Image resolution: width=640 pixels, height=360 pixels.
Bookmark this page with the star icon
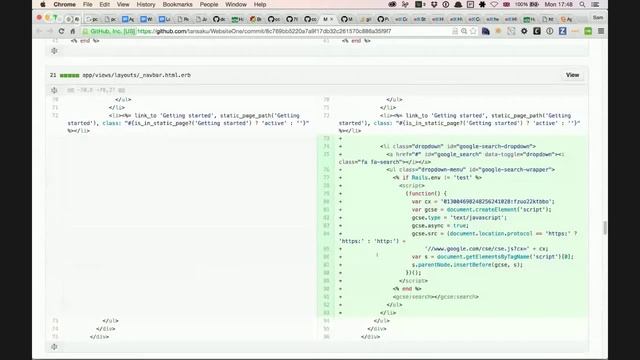click(473, 31)
